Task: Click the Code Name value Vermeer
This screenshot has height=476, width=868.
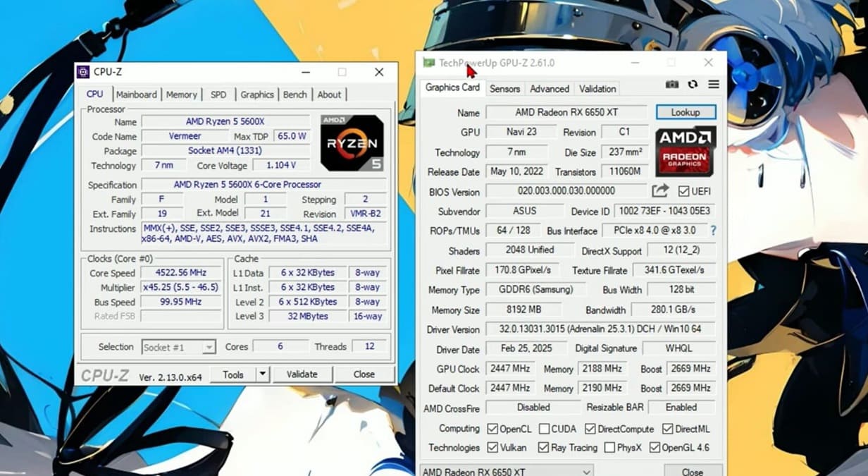Action: click(x=185, y=136)
